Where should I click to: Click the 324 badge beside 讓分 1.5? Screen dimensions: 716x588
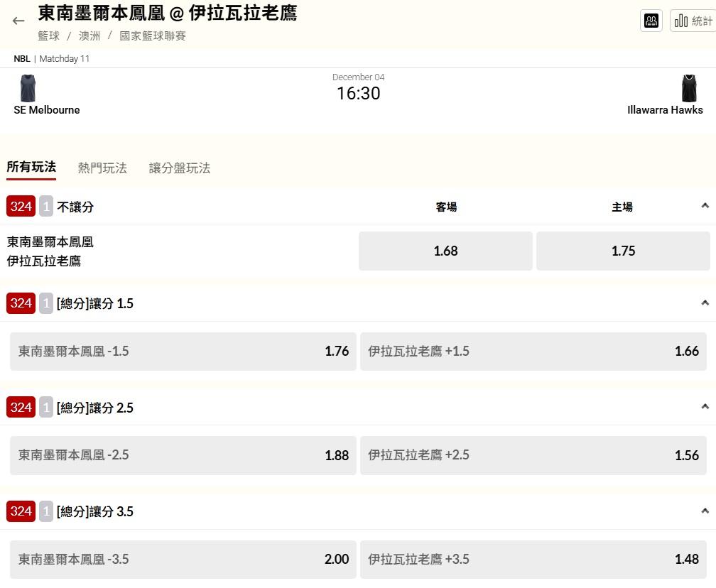click(21, 303)
